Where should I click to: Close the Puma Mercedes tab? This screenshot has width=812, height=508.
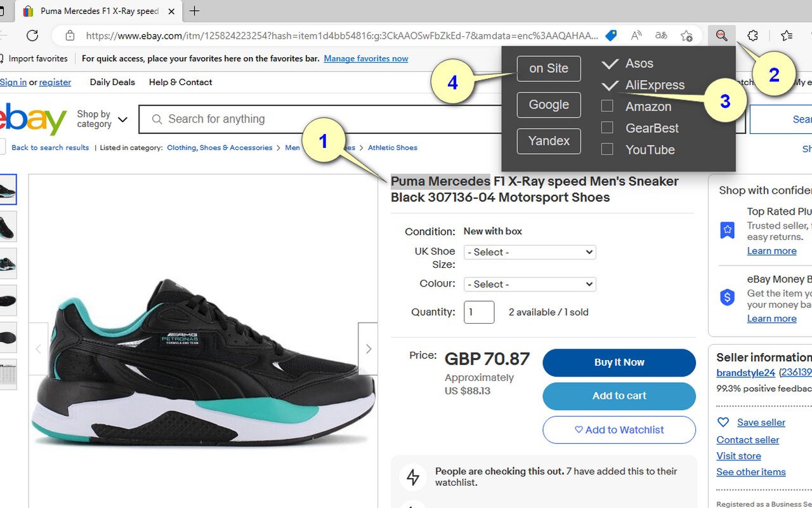[x=171, y=11]
